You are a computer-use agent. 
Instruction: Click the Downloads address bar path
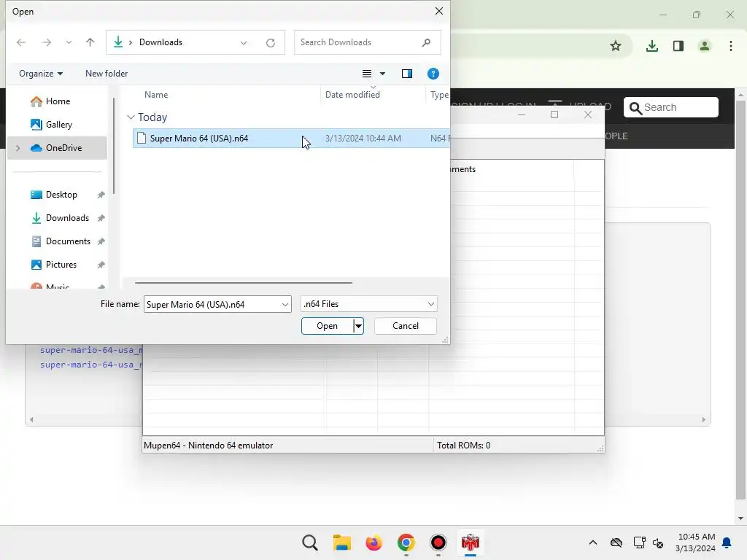pyautogui.click(x=160, y=42)
